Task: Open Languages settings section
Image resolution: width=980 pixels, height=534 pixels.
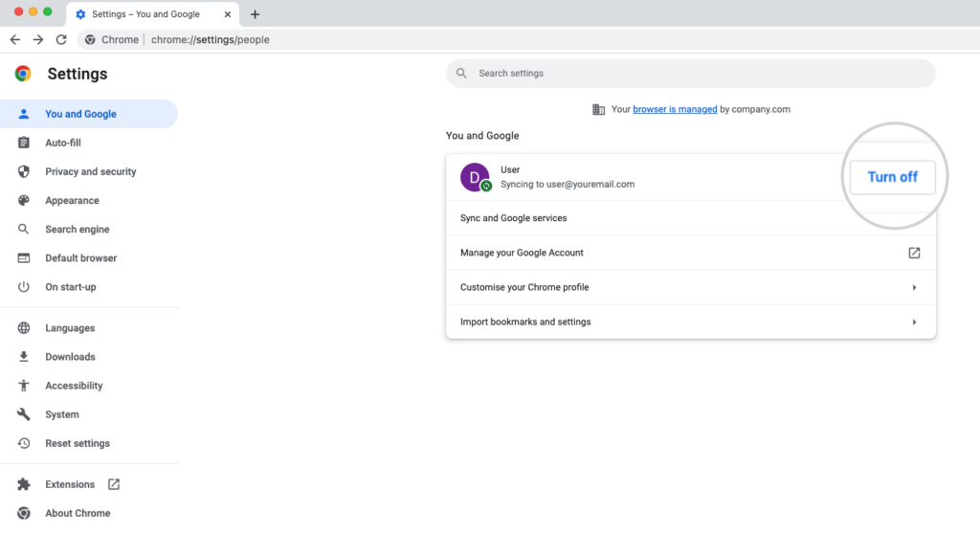Action: tap(89, 327)
